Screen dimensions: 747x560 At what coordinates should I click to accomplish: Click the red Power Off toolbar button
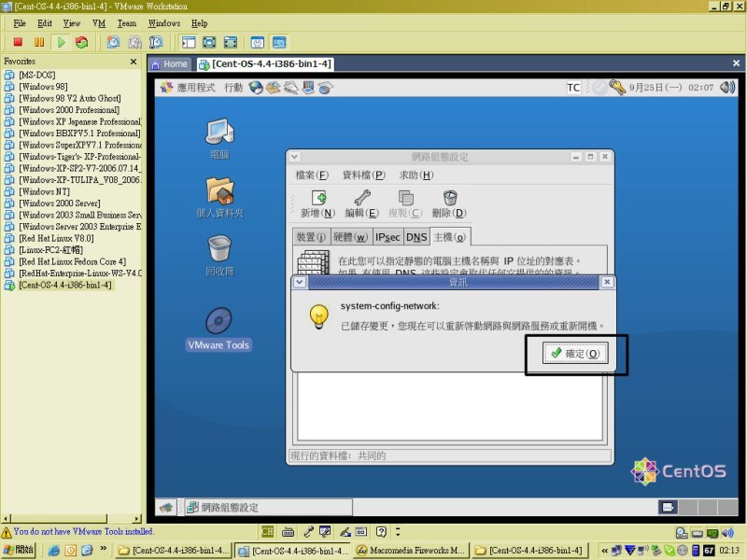click(18, 42)
